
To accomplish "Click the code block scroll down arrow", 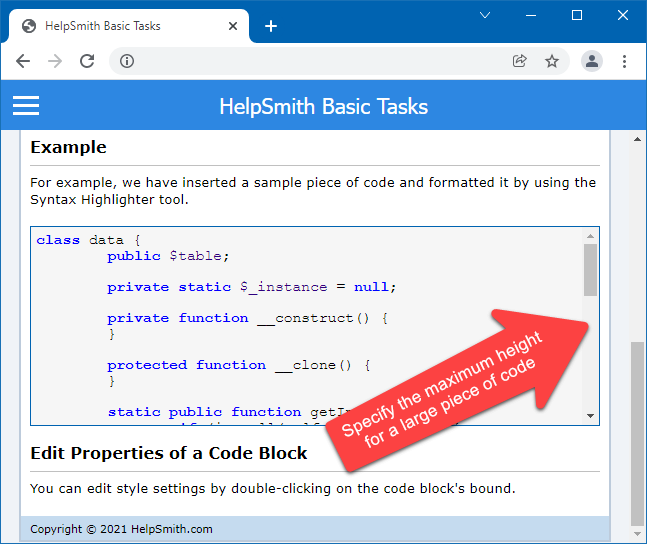I will click(590, 416).
